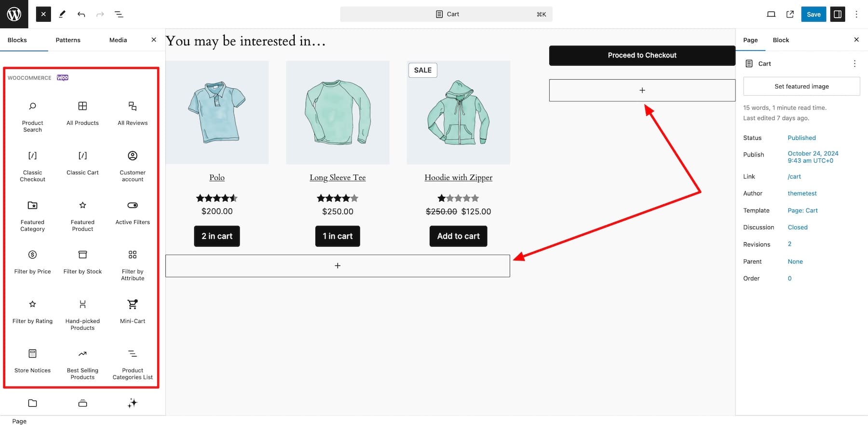
Task: Toggle the editing Tools pencil mode
Action: [62, 14]
